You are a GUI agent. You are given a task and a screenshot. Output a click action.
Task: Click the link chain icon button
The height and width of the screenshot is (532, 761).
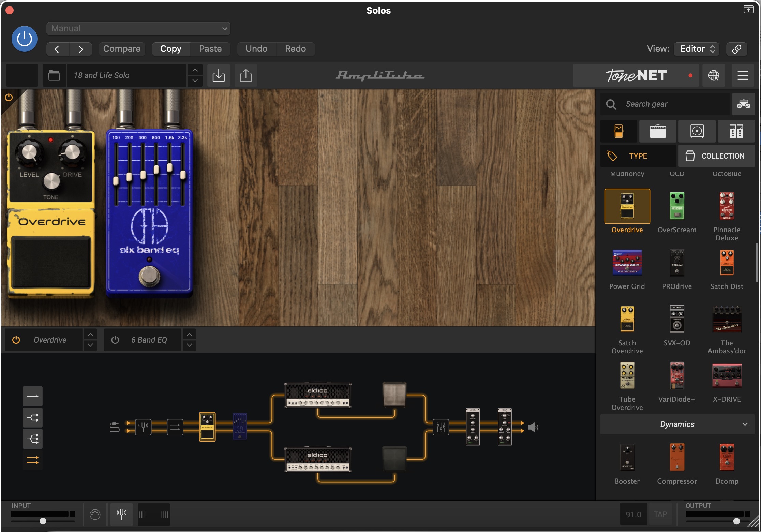click(736, 49)
